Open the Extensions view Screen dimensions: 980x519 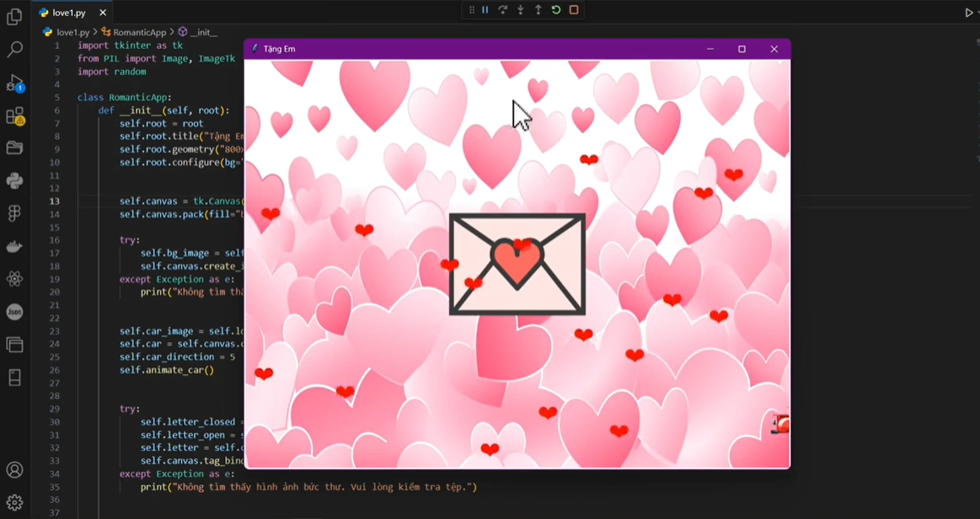(14, 115)
